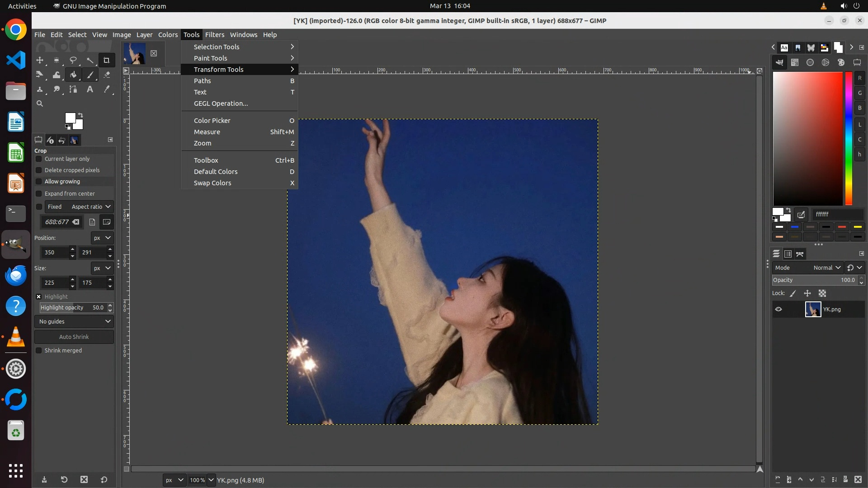
Task: Click the Auto Shrink button
Action: (74, 337)
